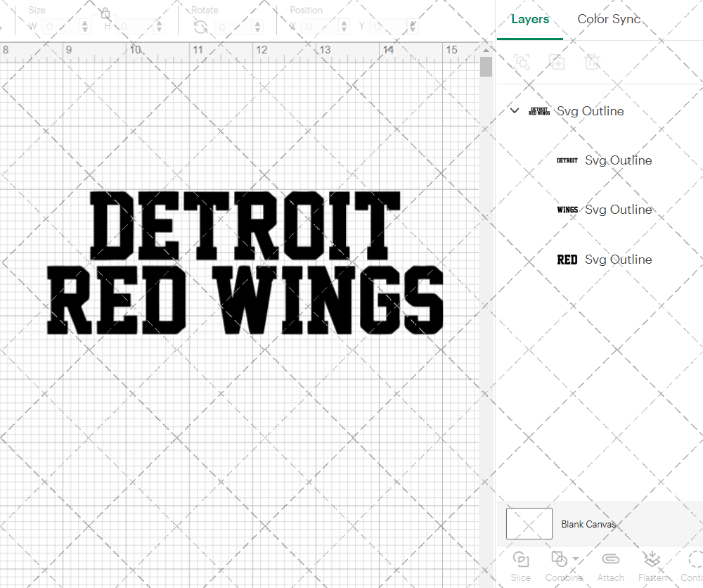Open the Color Sync tab
The width and height of the screenshot is (703, 588).
pos(609,19)
